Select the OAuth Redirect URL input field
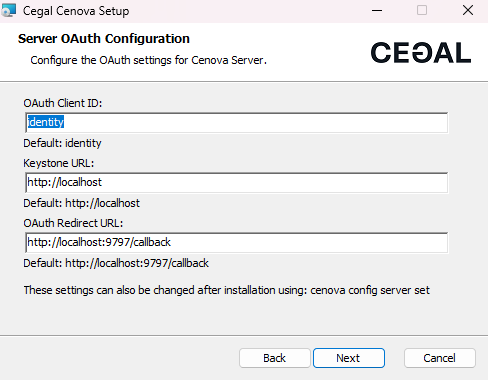 [237, 243]
